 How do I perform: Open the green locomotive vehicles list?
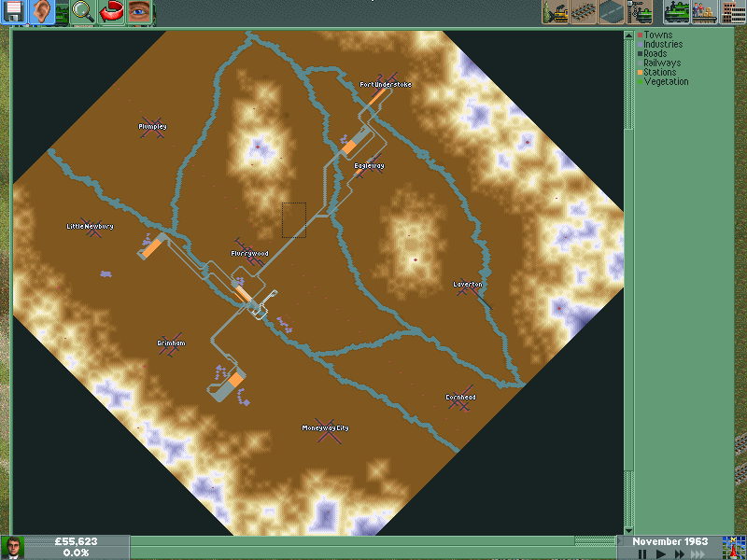(677, 12)
